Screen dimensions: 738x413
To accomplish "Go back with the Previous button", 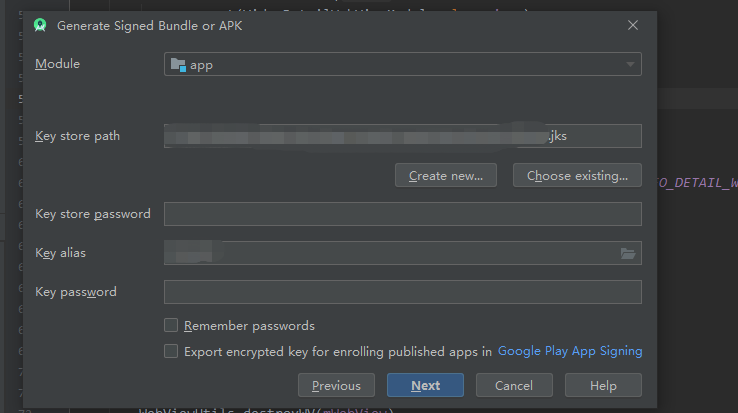I will (x=336, y=385).
